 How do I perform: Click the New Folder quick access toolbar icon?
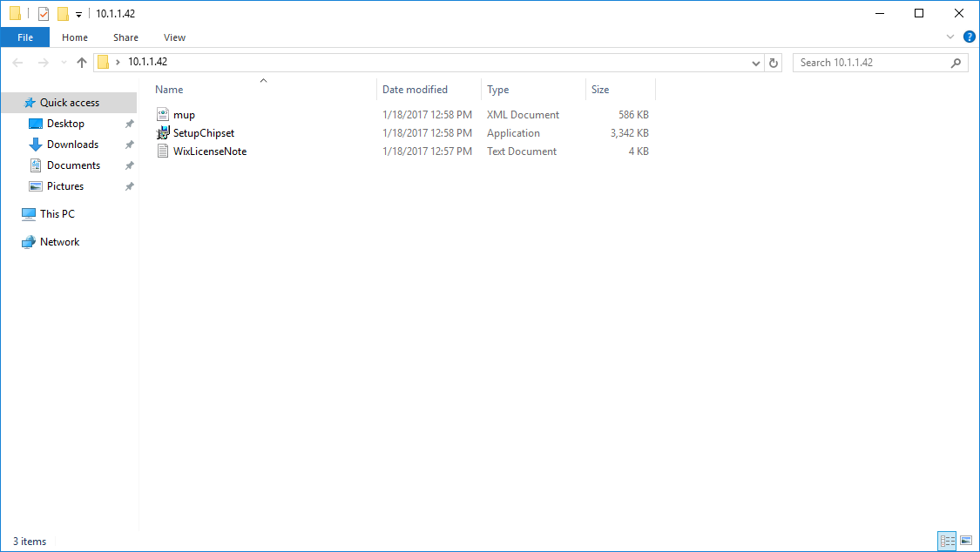pos(63,13)
